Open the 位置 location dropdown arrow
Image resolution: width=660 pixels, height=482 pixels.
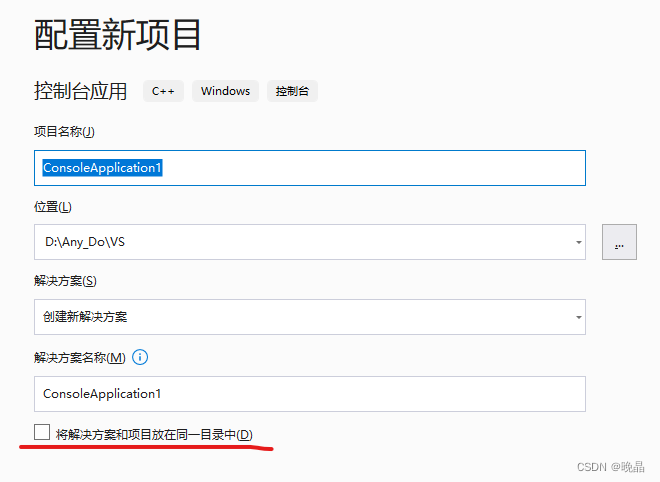(579, 242)
